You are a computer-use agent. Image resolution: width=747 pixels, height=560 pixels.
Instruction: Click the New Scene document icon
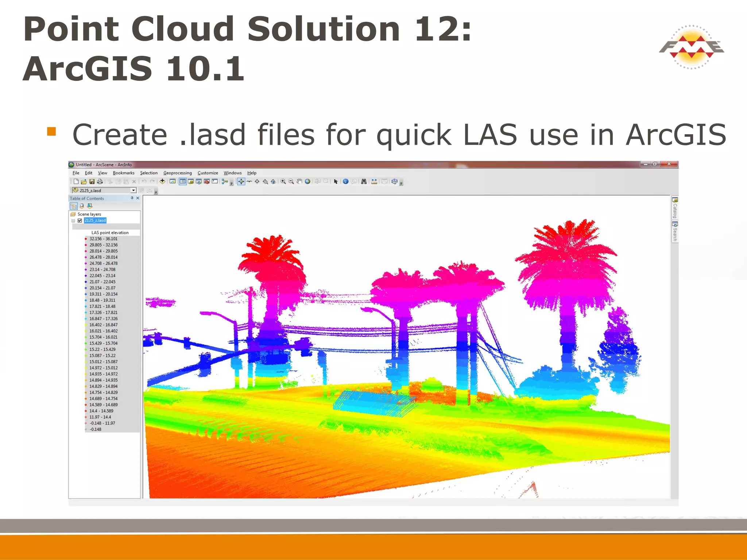point(76,182)
